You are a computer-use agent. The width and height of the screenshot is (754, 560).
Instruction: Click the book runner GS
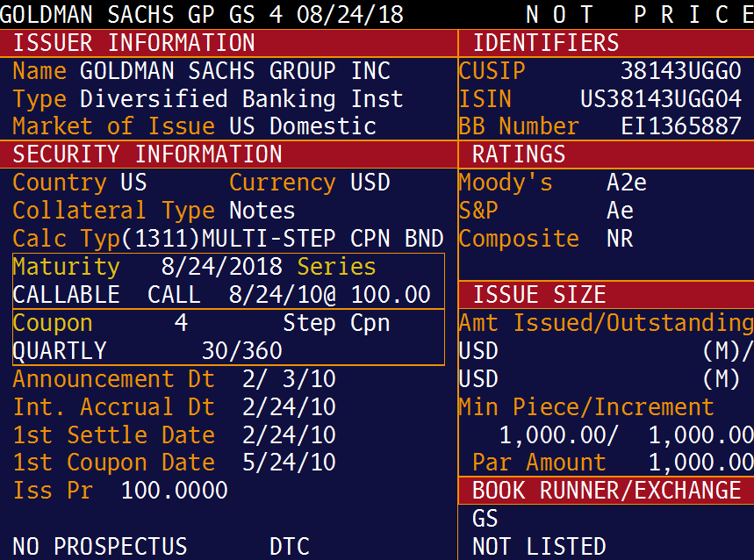[485, 519]
